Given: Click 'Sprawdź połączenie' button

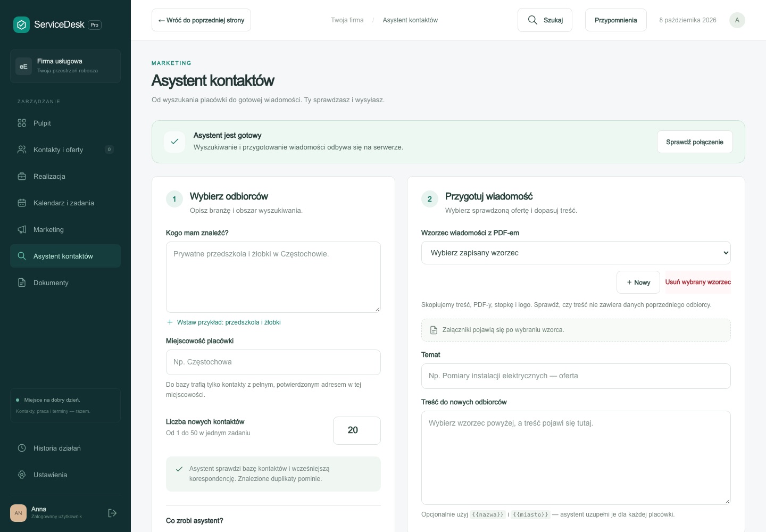Looking at the screenshot, I should click(x=695, y=142).
